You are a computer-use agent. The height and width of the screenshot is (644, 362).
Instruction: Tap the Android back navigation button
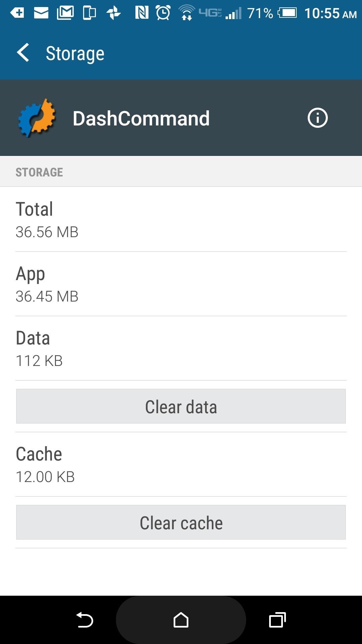(84, 620)
